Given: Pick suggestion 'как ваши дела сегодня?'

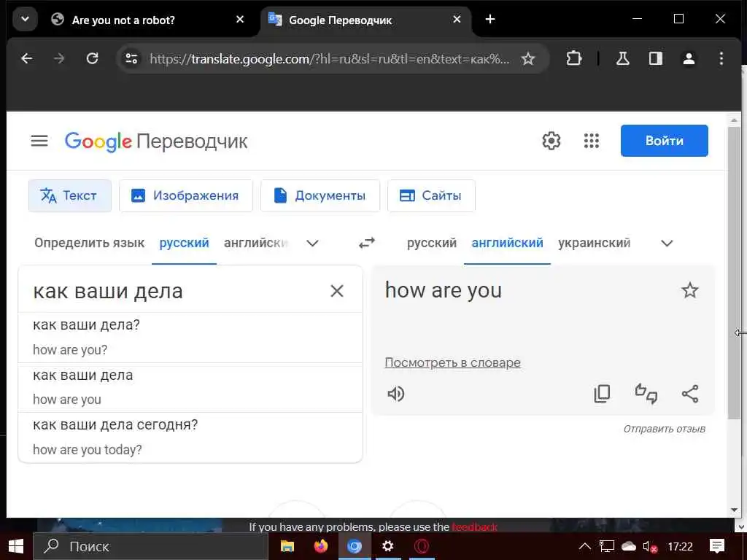Looking at the screenshot, I should tap(190, 437).
